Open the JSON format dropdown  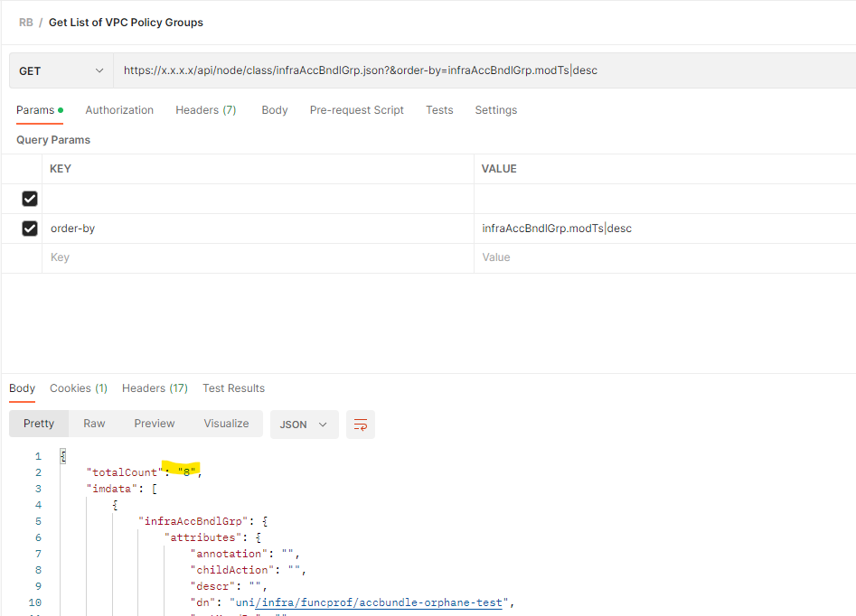pyautogui.click(x=304, y=425)
